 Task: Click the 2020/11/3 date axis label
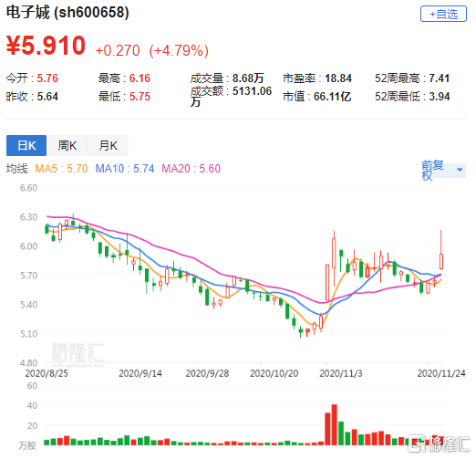[341, 373]
